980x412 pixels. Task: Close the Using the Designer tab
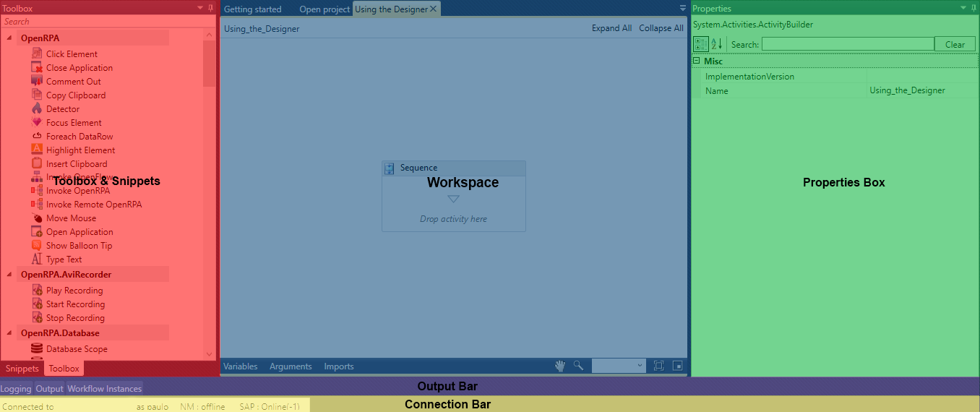pos(433,9)
